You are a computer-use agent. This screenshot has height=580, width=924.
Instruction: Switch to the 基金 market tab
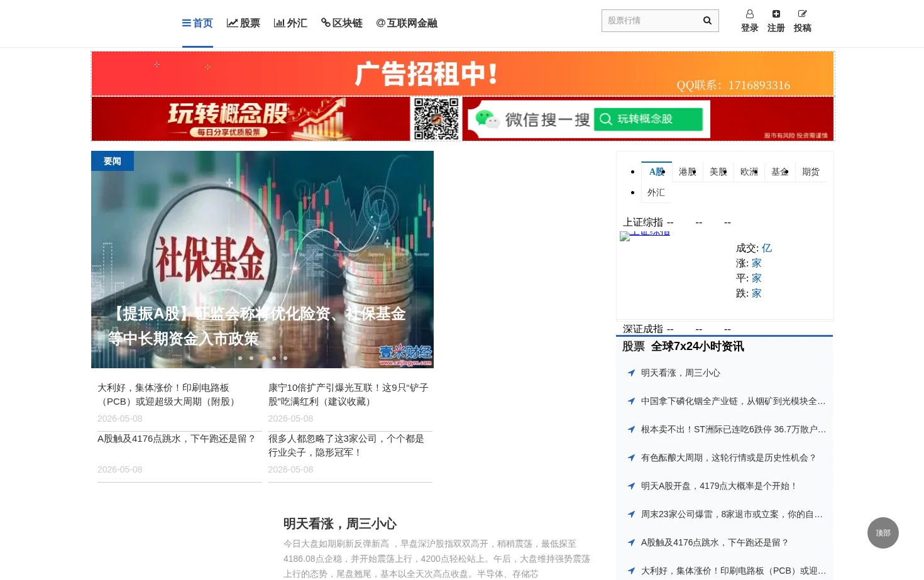pos(780,172)
